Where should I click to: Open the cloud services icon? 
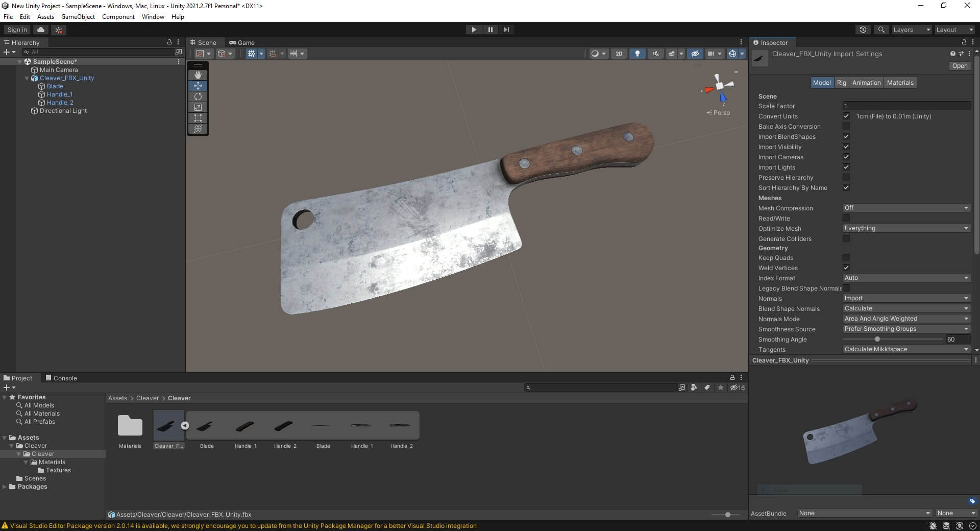pyautogui.click(x=41, y=30)
